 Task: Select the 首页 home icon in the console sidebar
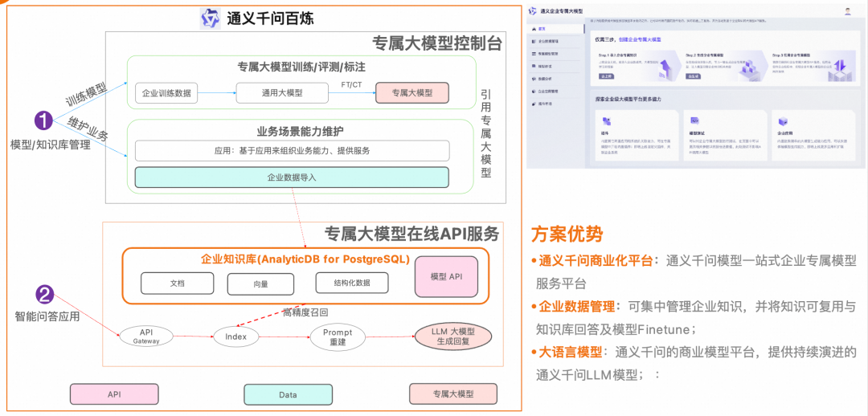click(534, 29)
